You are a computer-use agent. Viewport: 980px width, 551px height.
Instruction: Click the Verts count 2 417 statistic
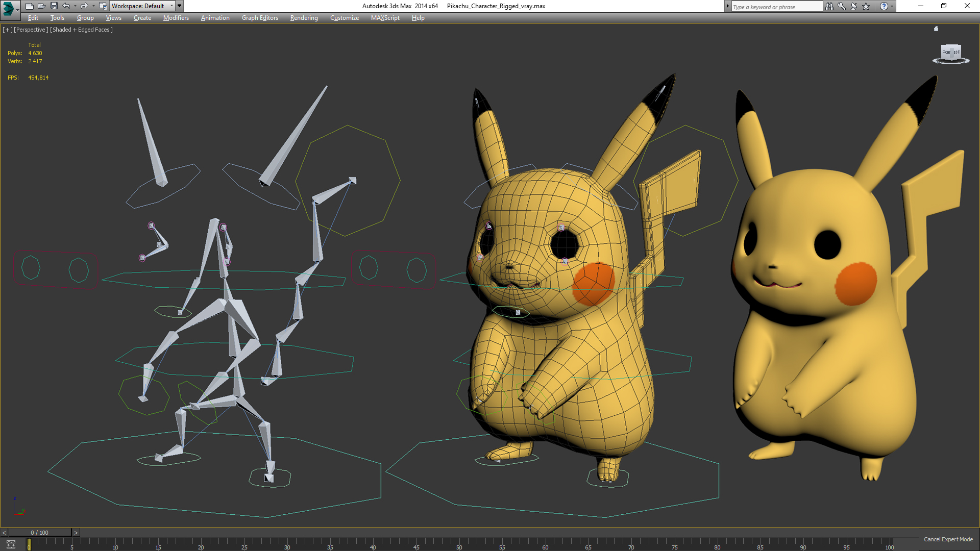click(35, 61)
